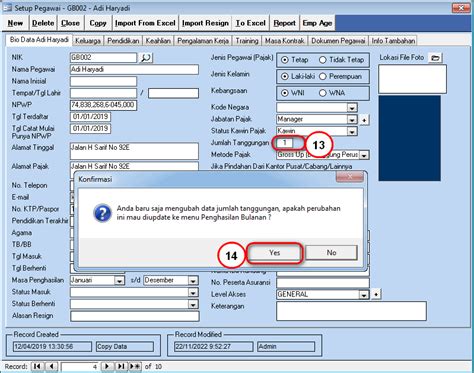Open the Jabatan Pajak Manager dropdown
Viewport: 474px width, 373px height.
click(x=352, y=119)
